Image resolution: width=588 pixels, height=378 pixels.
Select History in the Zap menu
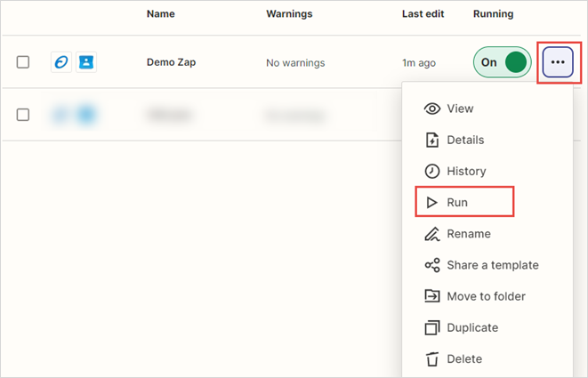click(x=487, y=171)
